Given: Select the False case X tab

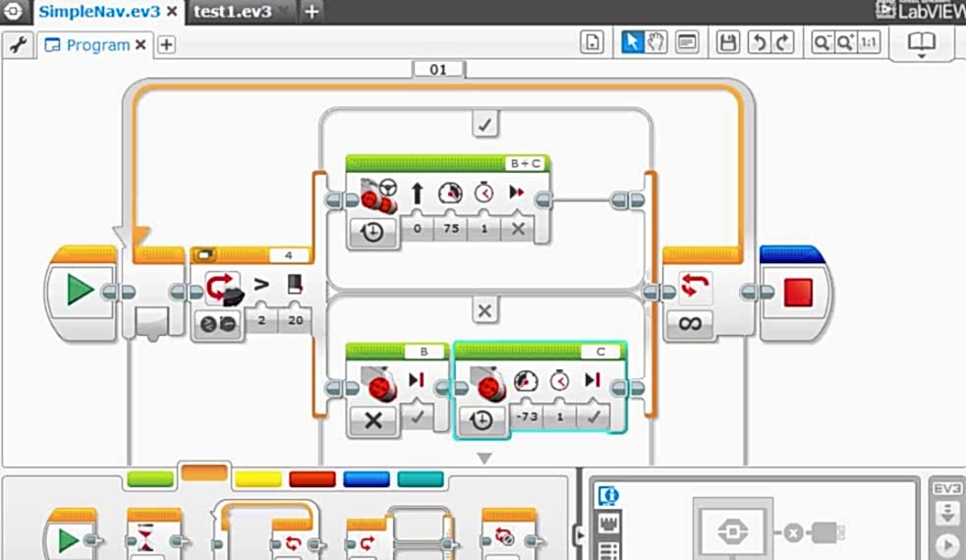Looking at the screenshot, I should point(483,310).
